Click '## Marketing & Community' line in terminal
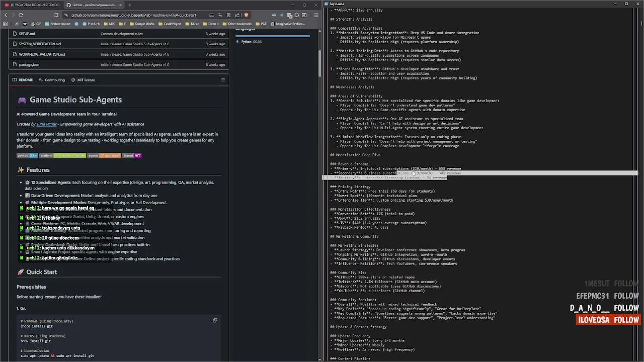644x362 pixels. coord(354,236)
